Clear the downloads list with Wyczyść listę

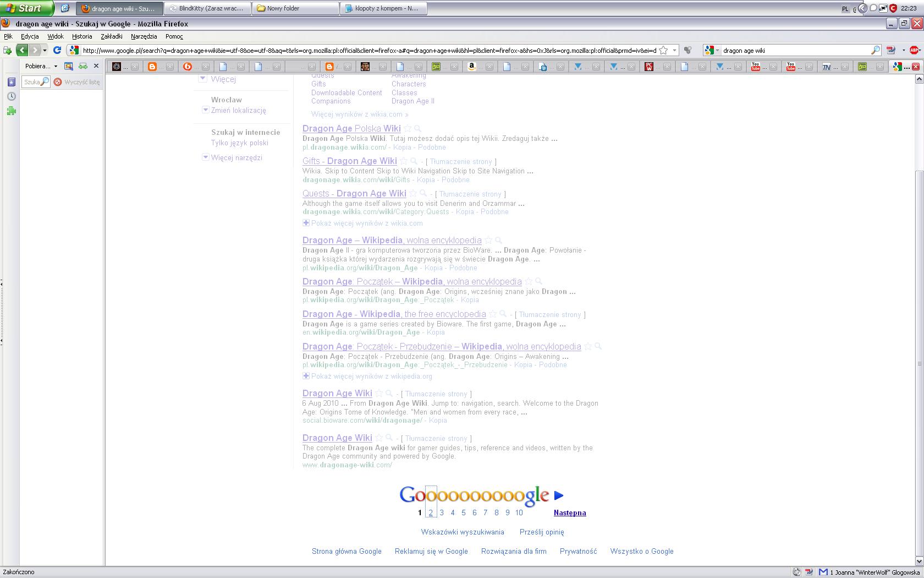coord(77,82)
